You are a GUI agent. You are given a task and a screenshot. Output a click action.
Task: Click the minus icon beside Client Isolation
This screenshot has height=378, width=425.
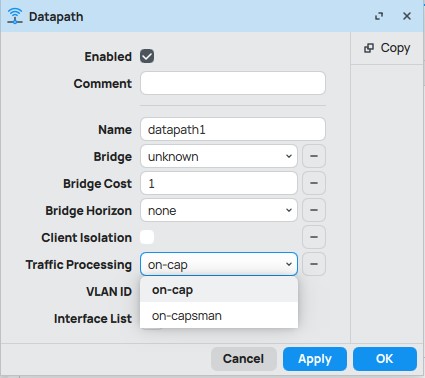click(314, 237)
